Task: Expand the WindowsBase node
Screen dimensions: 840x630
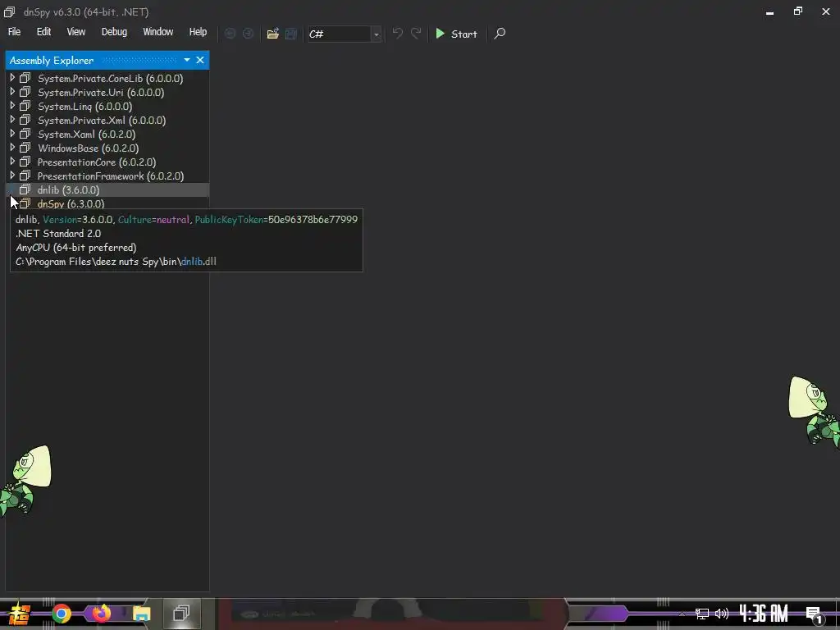Action: (x=12, y=148)
